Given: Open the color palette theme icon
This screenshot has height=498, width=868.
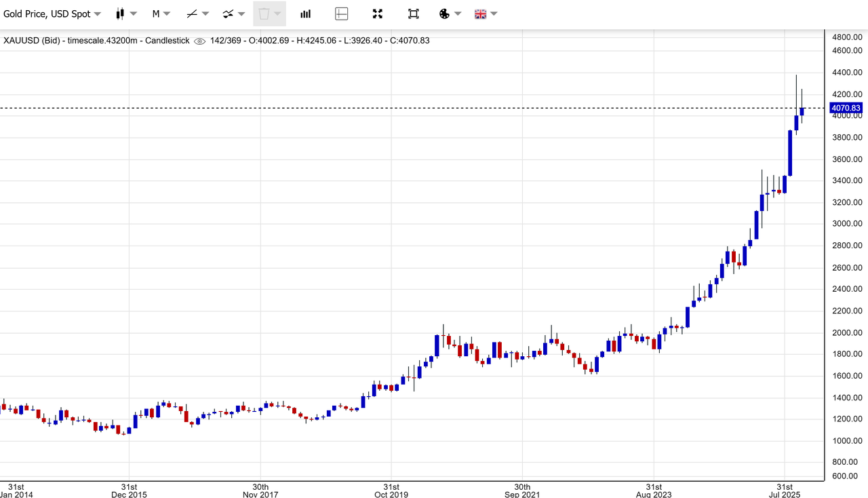Looking at the screenshot, I should point(450,14).
